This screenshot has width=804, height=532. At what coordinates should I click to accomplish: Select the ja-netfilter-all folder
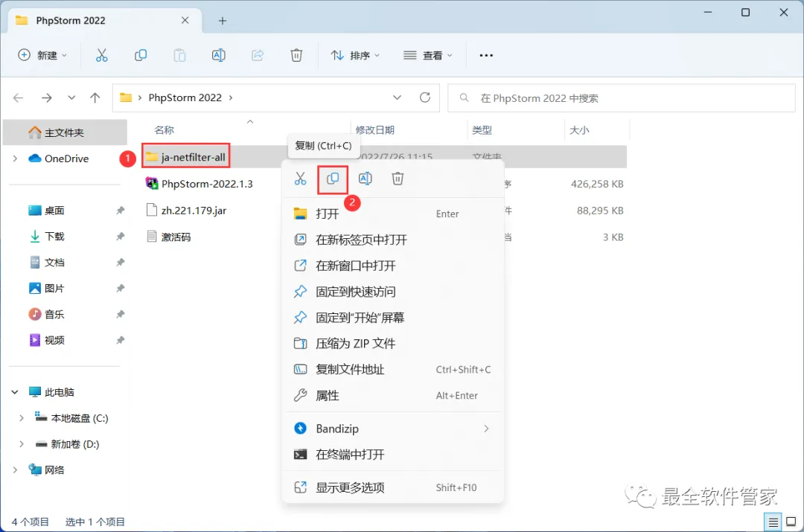coord(185,157)
